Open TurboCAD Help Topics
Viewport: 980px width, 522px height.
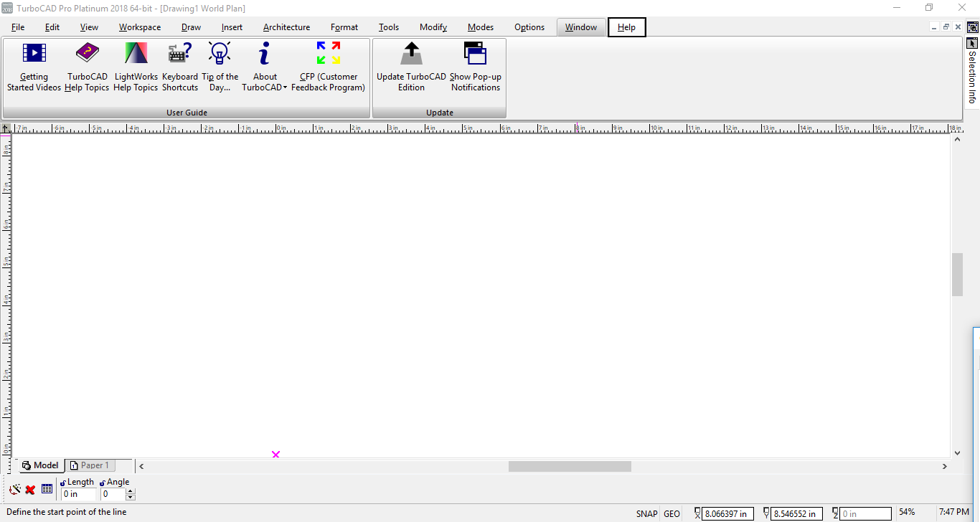[87, 67]
